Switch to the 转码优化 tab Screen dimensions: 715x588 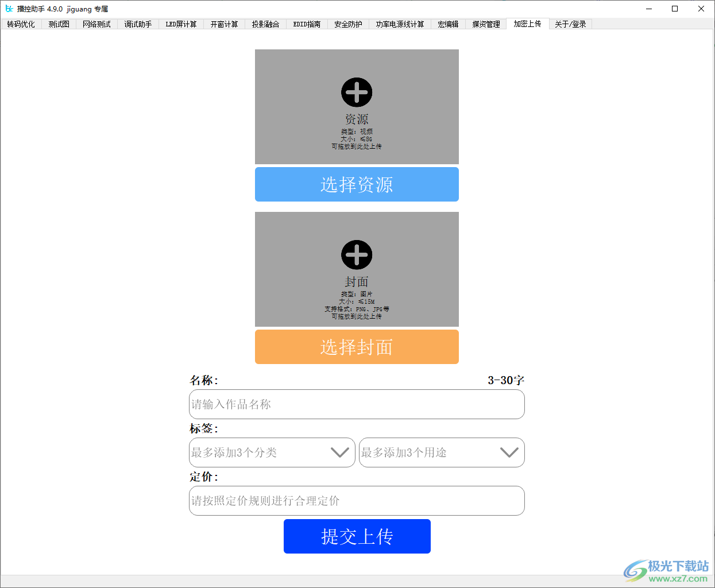[x=21, y=24]
